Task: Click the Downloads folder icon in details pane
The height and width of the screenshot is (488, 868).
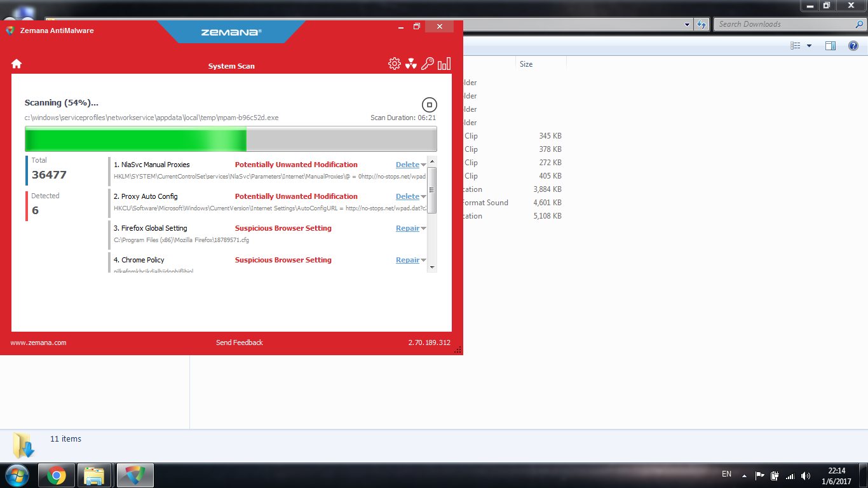Action: click(x=24, y=445)
